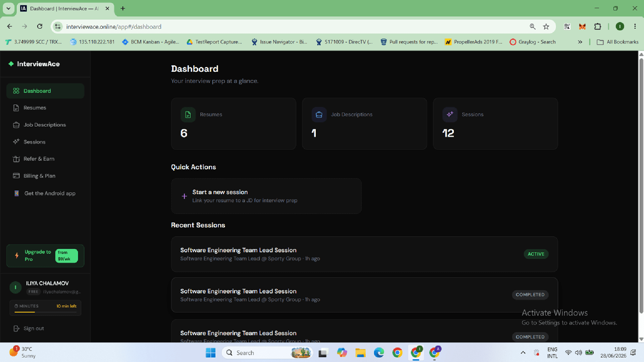Open the browser Extensions puzzle icon

(598, 26)
